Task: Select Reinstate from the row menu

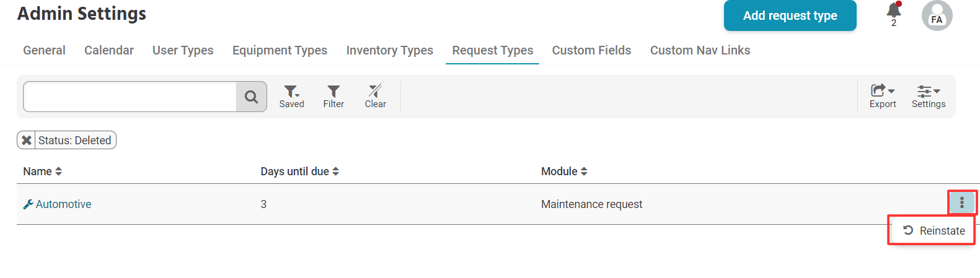Action: (x=934, y=231)
